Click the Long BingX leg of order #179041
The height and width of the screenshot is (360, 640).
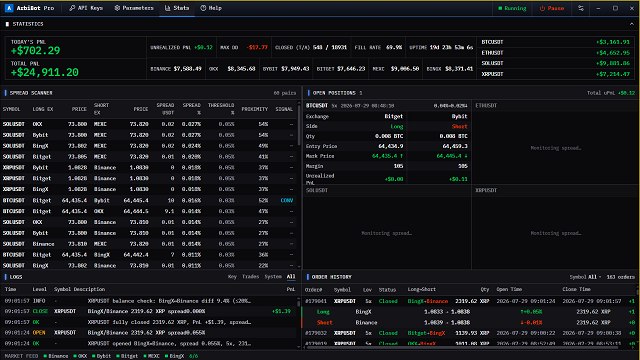coord(469,312)
